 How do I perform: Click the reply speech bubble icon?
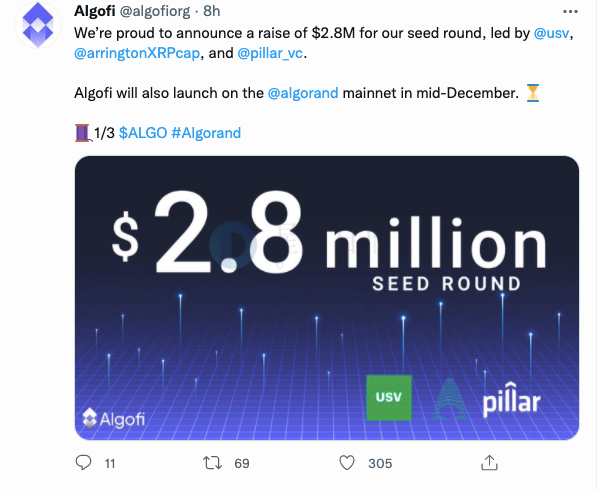(83, 463)
